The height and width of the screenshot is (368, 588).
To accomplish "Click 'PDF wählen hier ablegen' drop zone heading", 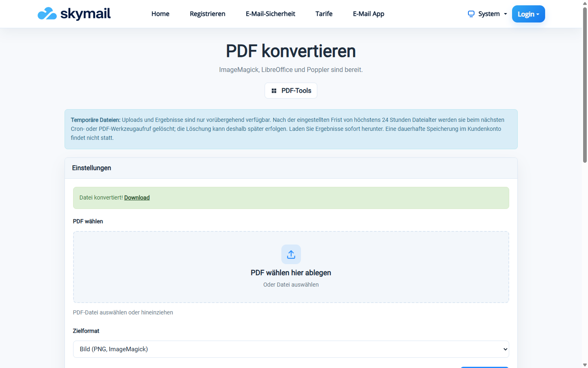I will click(291, 273).
